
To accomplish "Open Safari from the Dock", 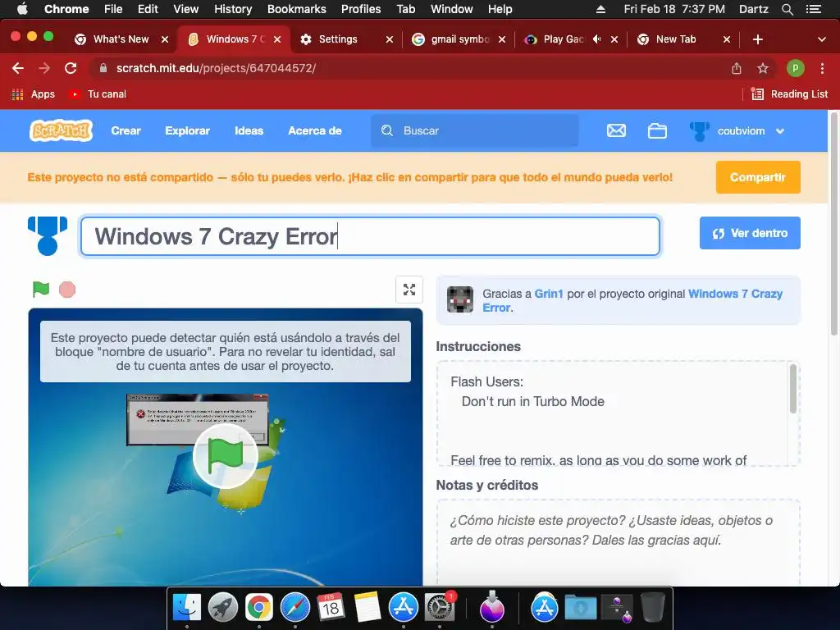I will (x=295, y=608).
